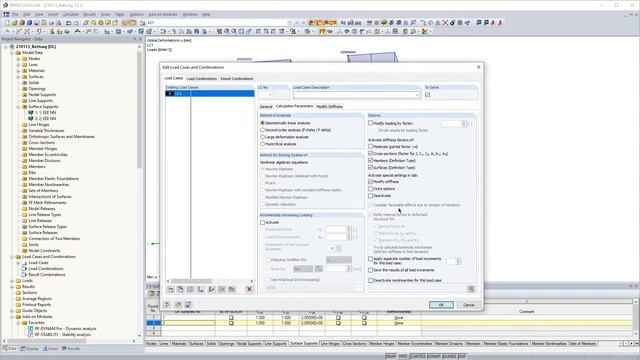Click the Undo arrow icon in the main toolbar
This screenshot has height=360, width=640.
tap(69, 23)
